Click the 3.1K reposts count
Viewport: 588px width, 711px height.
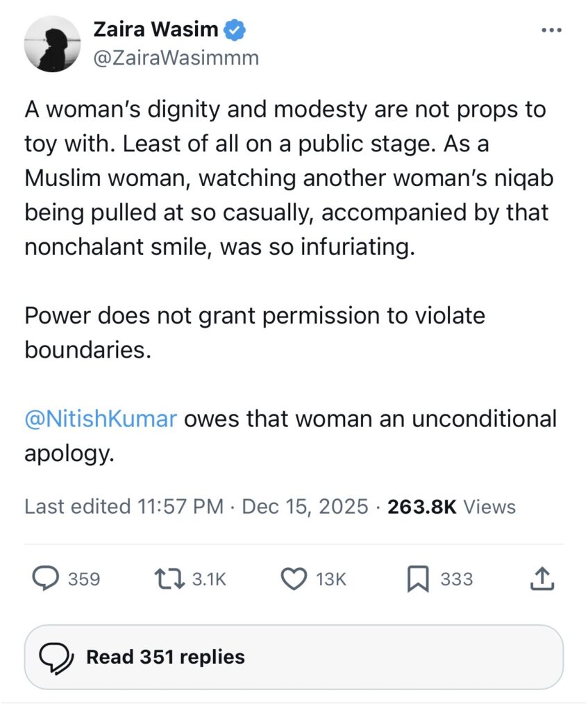click(209, 579)
